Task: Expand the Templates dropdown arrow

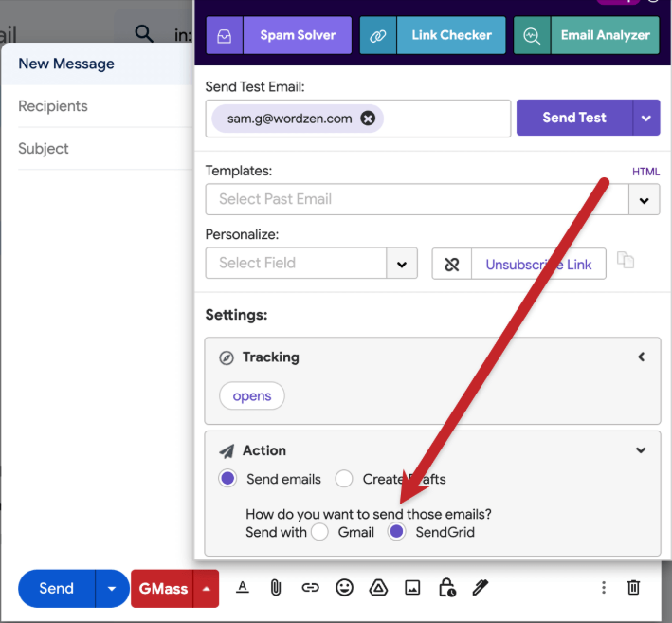Action: pyautogui.click(x=644, y=200)
